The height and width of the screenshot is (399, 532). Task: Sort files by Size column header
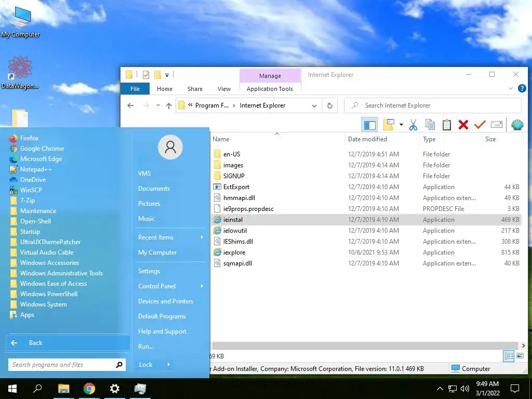[490, 139]
